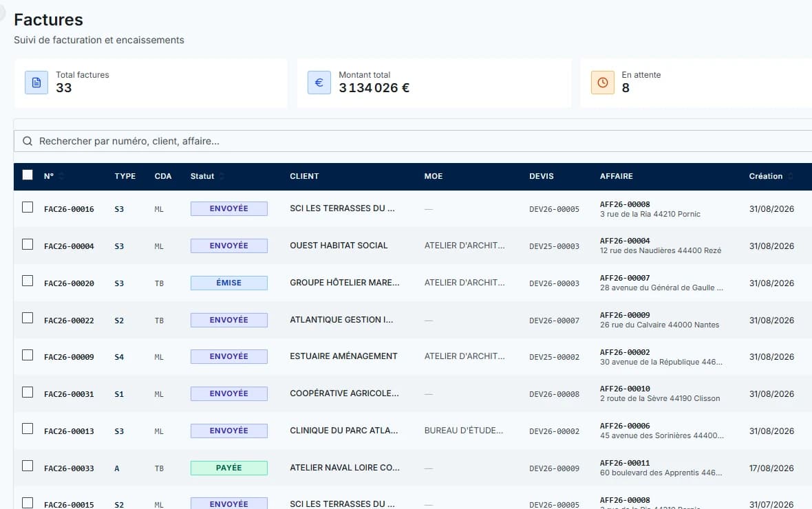Open affaire AFF26-00011
812x509 pixels.
coord(625,463)
